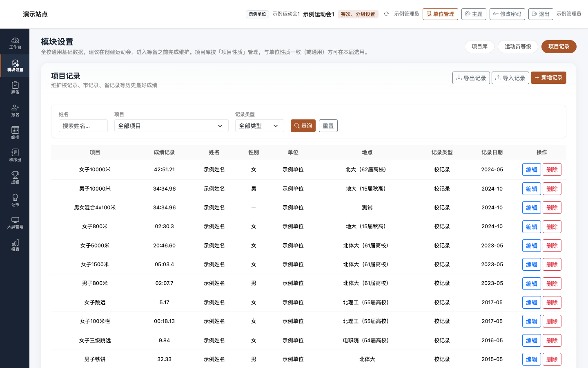Go to 报名 registration sidebar icon
588x368 pixels.
15,110
